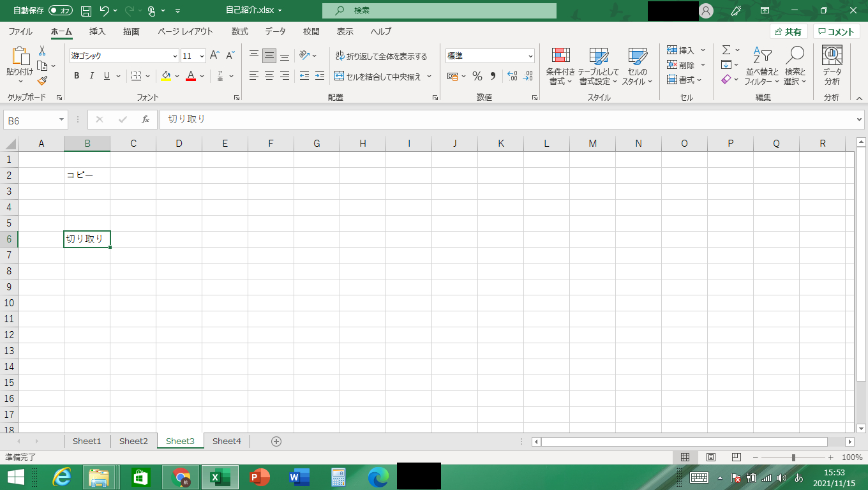Open Data Analysis tool
The width and height of the screenshot is (868, 490).
pyautogui.click(x=832, y=66)
